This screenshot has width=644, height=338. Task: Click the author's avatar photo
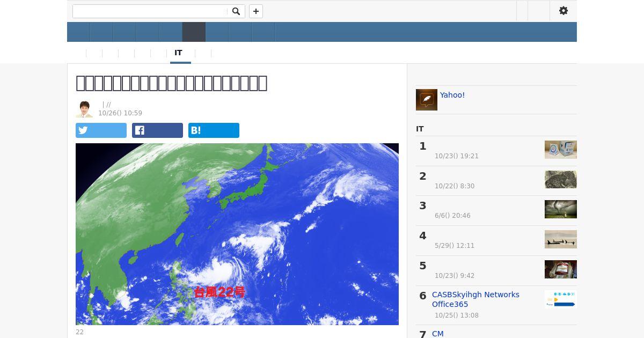(84, 109)
